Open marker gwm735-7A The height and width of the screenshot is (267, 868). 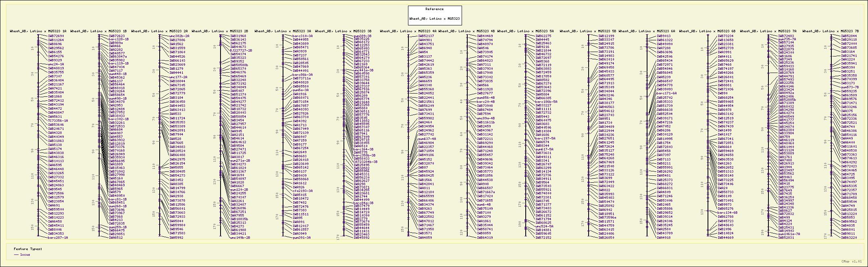click(x=787, y=40)
